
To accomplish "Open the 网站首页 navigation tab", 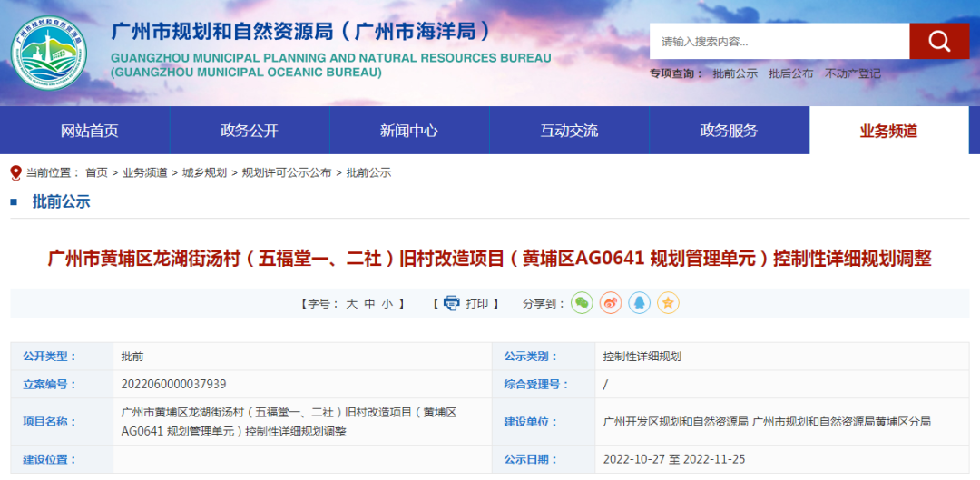I will point(89,131).
